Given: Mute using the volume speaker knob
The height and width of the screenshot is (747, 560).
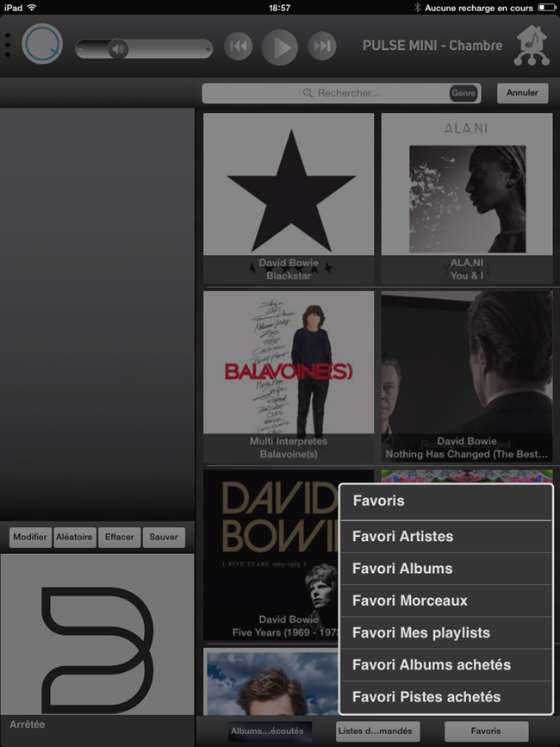Looking at the screenshot, I should (x=118, y=48).
